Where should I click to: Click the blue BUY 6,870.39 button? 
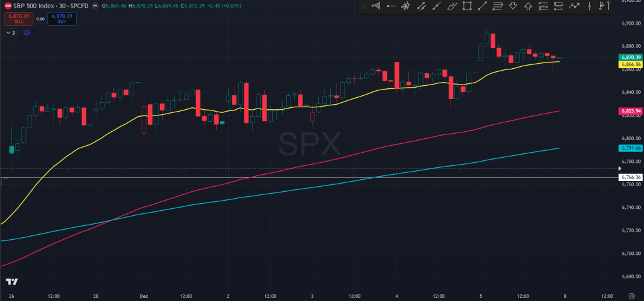[62, 18]
